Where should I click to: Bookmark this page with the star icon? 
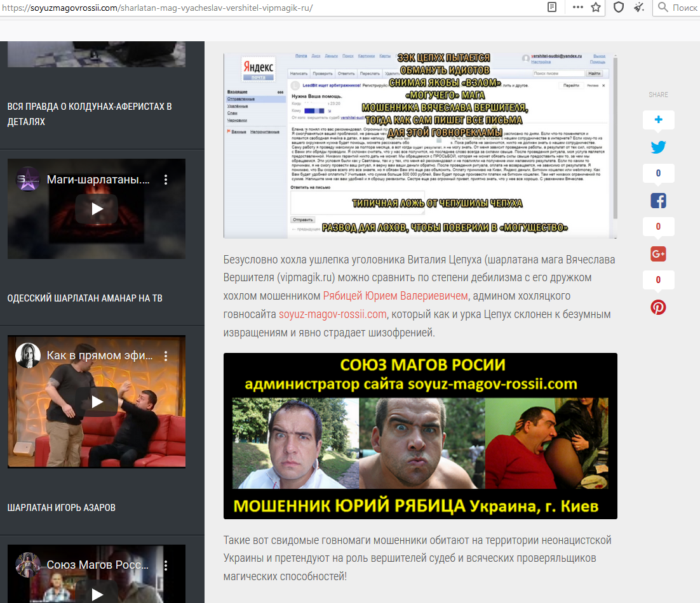595,8
